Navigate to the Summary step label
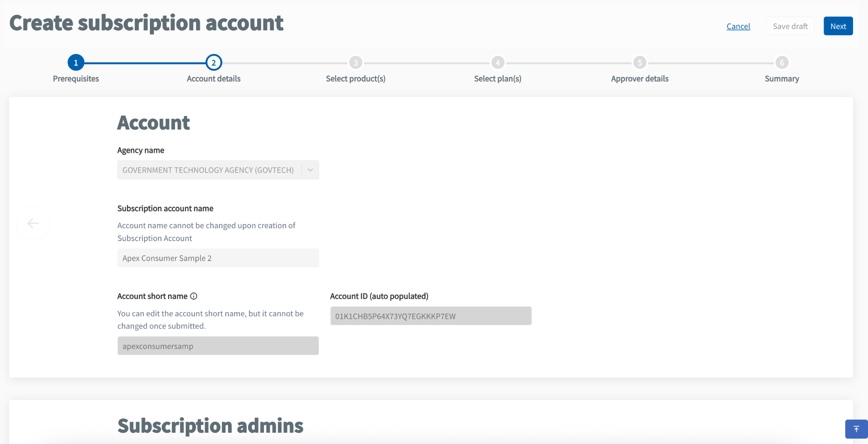The height and width of the screenshot is (444, 868). click(x=782, y=78)
